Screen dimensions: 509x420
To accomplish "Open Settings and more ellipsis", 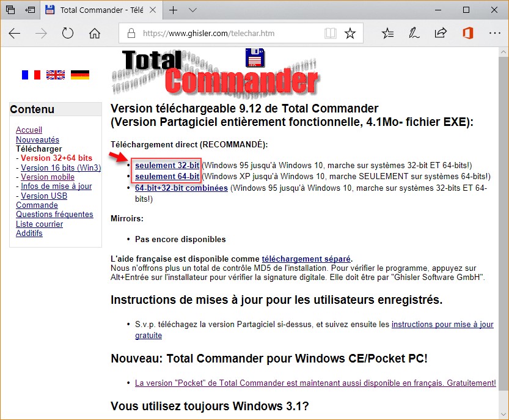I will pos(494,33).
